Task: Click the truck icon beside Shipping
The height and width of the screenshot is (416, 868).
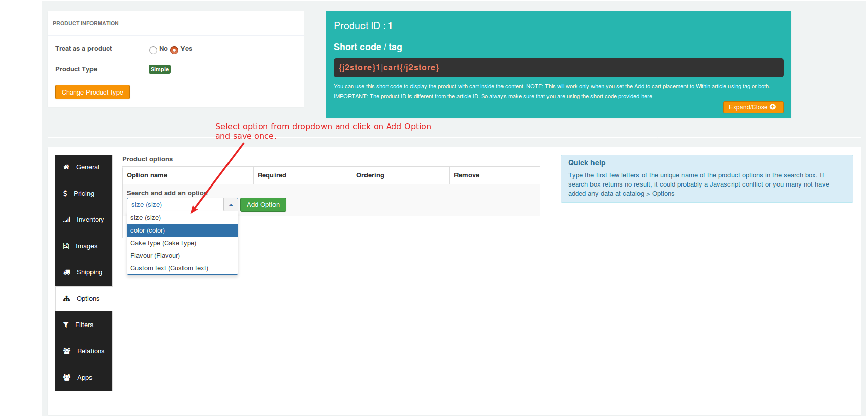Action: point(66,272)
